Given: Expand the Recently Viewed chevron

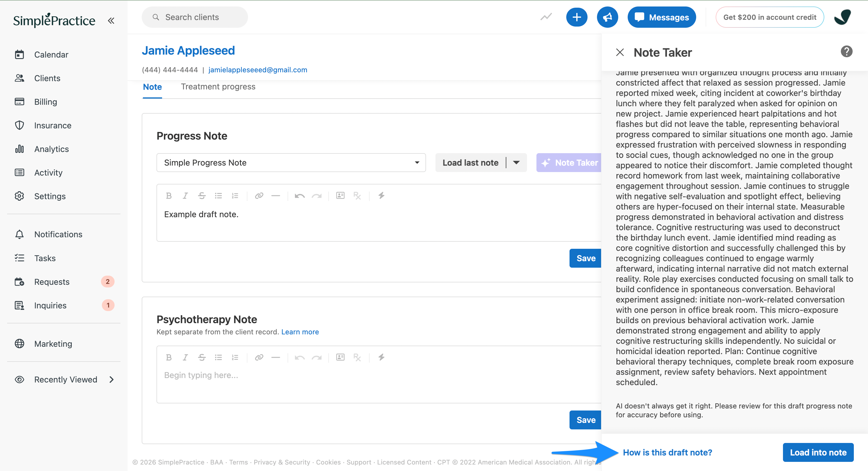Looking at the screenshot, I should click(112, 380).
